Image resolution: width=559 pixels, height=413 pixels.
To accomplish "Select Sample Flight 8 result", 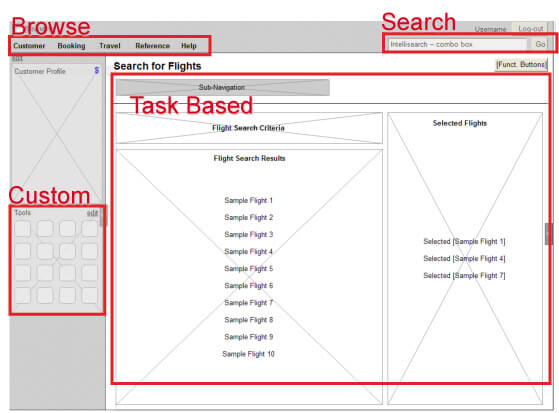I will click(248, 320).
